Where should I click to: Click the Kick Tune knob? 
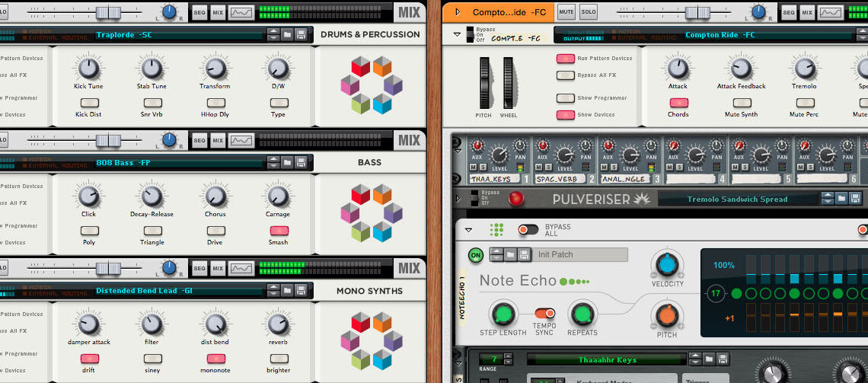pyautogui.click(x=88, y=69)
